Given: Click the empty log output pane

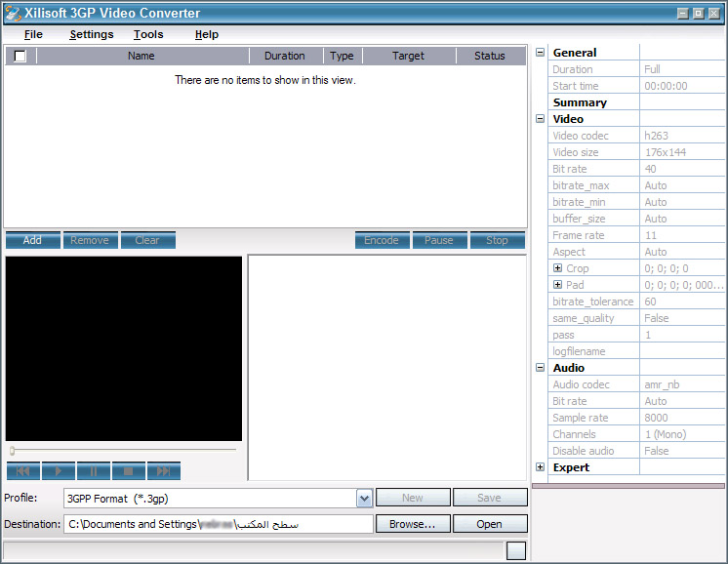Looking at the screenshot, I should coord(387,368).
